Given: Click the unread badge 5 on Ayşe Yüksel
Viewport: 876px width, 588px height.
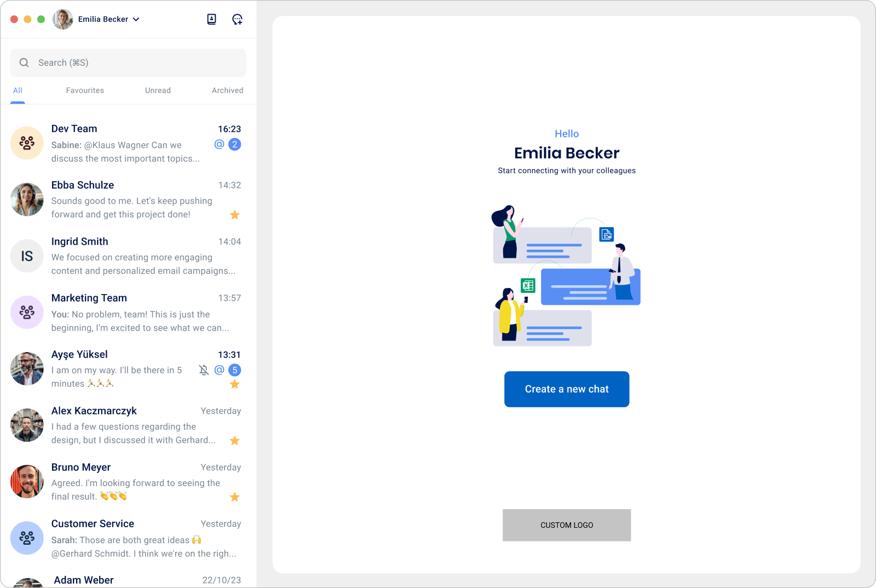Looking at the screenshot, I should (x=235, y=370).
